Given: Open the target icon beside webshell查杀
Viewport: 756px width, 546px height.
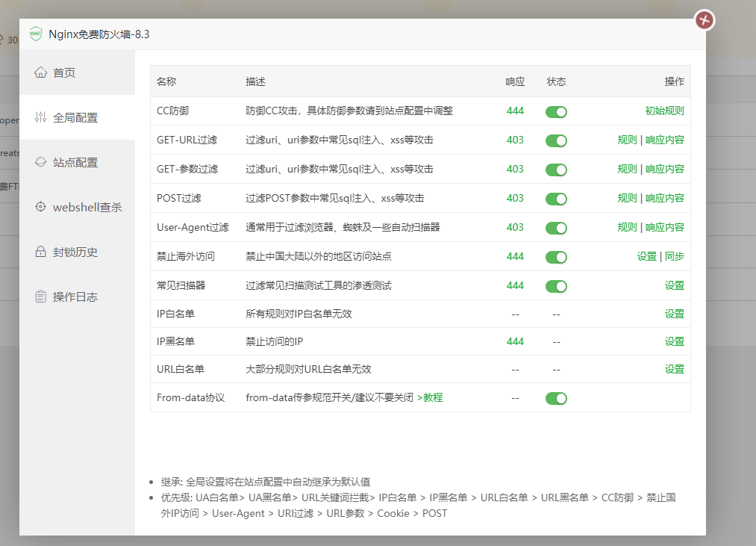Looking at the screenshot, I should pos(40,207).
